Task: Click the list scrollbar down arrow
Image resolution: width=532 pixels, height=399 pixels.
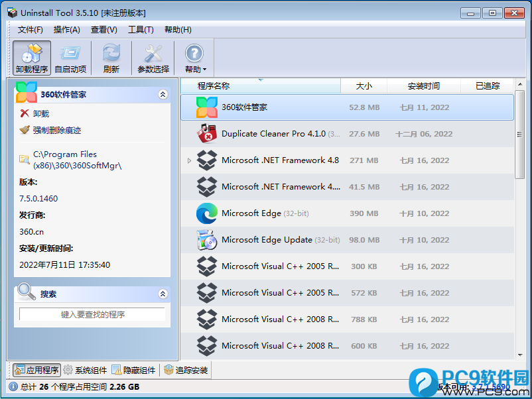Action: 520,355
